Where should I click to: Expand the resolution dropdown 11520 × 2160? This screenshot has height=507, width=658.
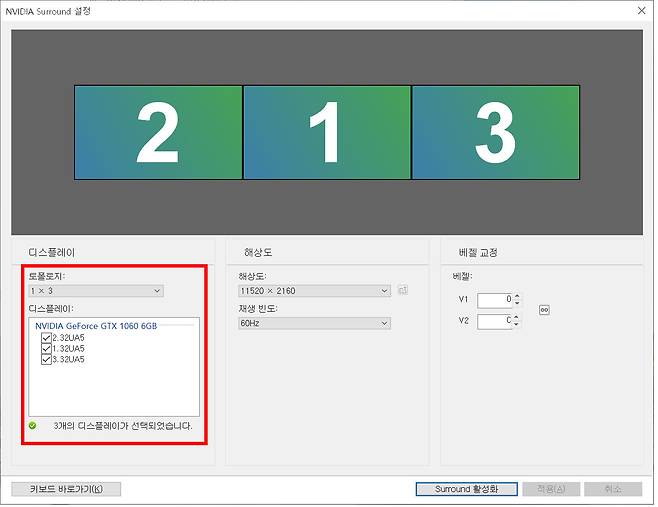tap(314, 291)
